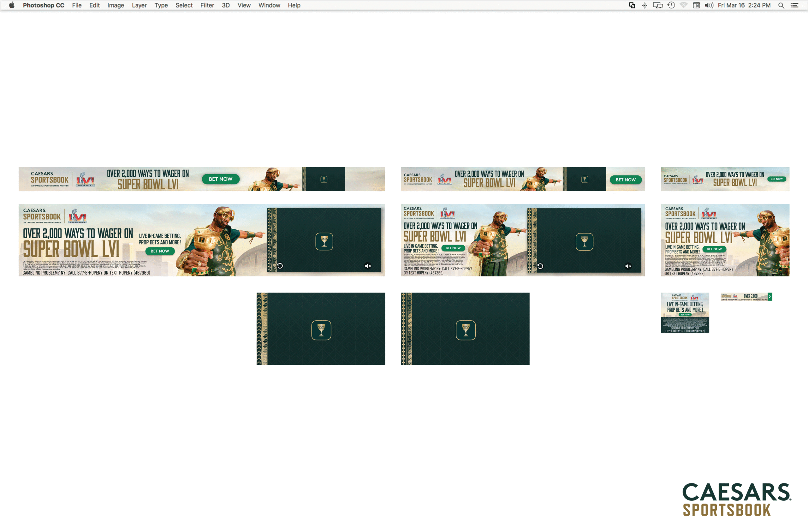
Task: Click the calendar icon in the menu bar
Action: (x=696, y=5)
